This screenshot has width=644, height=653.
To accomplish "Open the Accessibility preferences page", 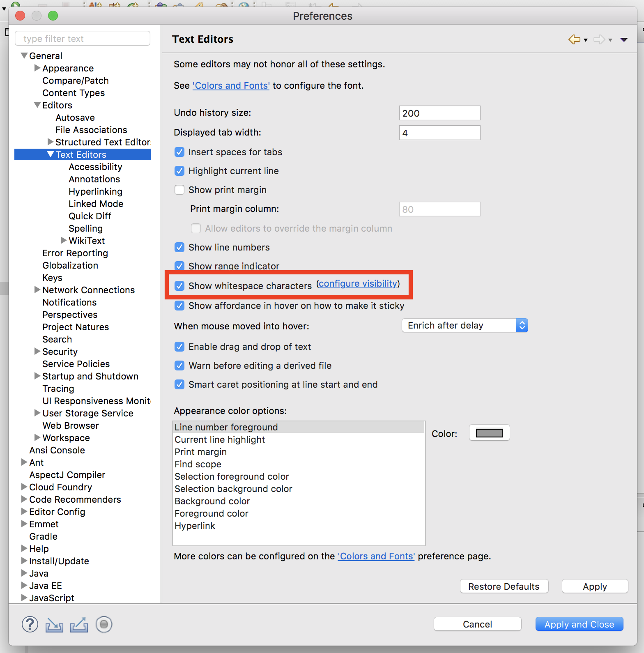I will [x=95, y=167].
